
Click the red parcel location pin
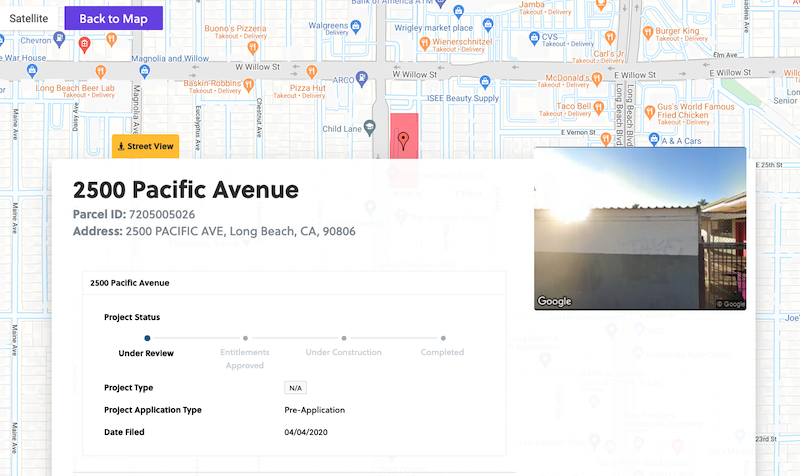pyautogui.click(x=403, y=140)
